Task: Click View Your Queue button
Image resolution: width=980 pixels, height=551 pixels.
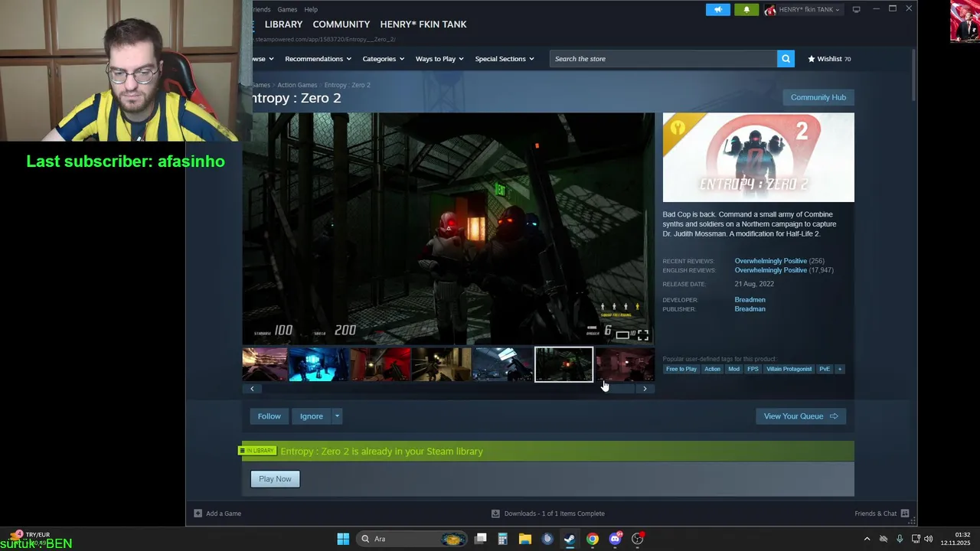Action: 800,416
